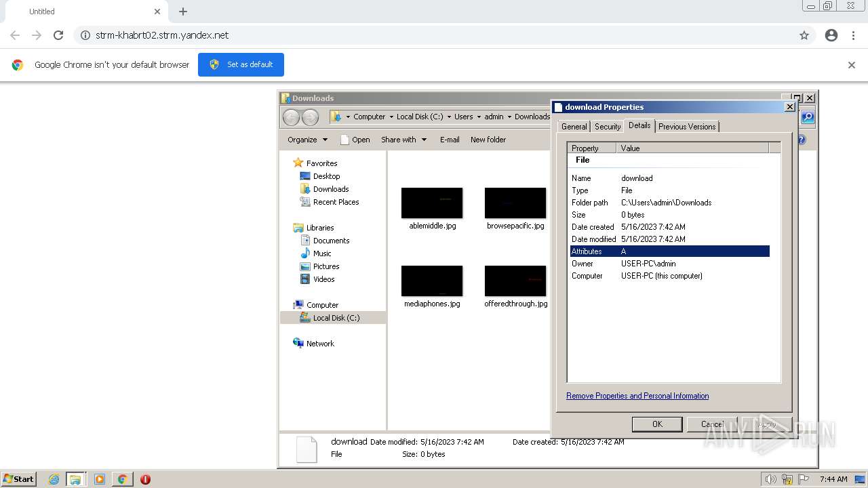Image resolution: width=868 pixels, height=488 pixels.
Task: Reload the Chrome page
Action: click(x=58, y=35)
